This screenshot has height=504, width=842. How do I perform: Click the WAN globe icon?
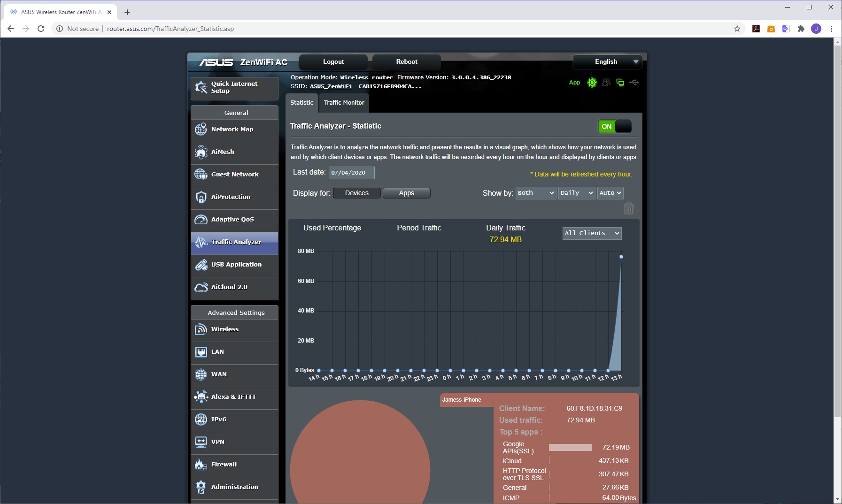click(x=201, y=374)
